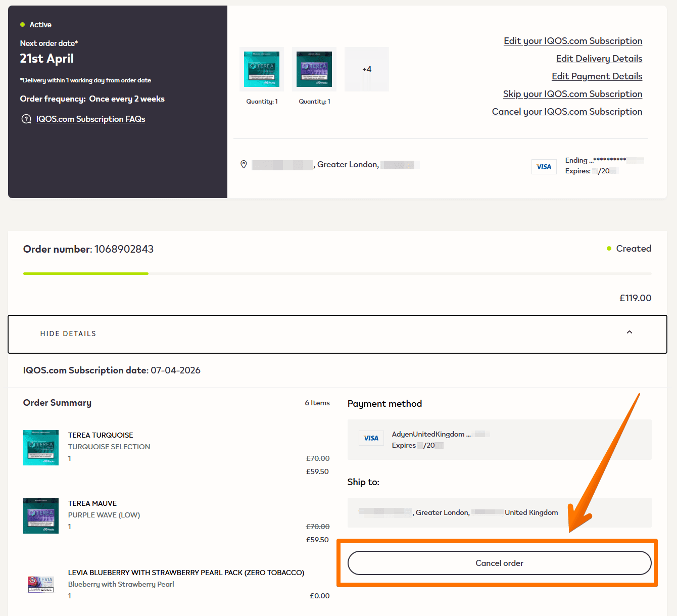Open Edit Delivery Details link
This screenshot has height=616, width=677.
(x=599, y=59)
